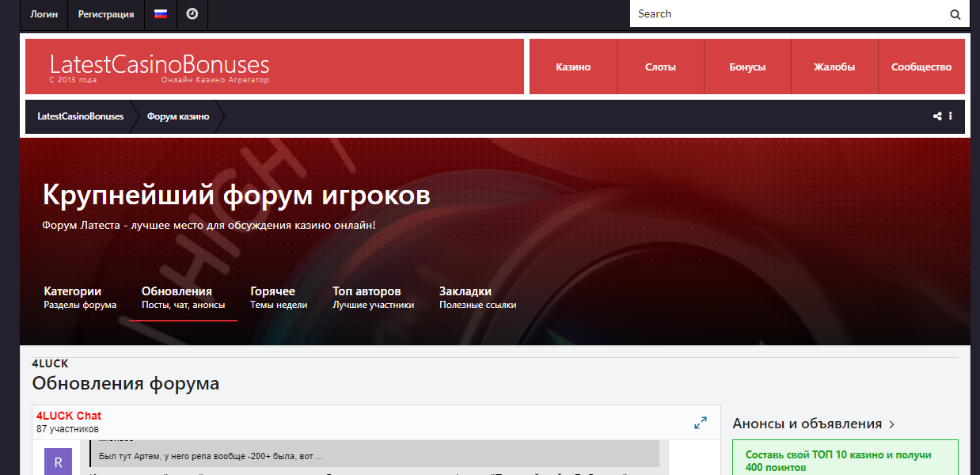Click the LatestCasinoBonuses site logo
980x475 pixels.
[159, 67]
